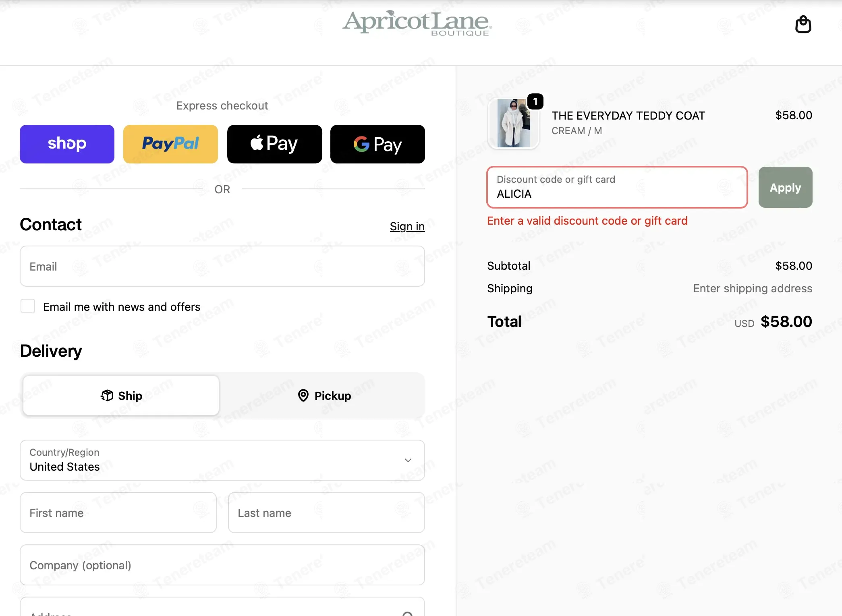Click the Ship box icon
The width and height of the screenshot is (842, 616).
(107, 395)
